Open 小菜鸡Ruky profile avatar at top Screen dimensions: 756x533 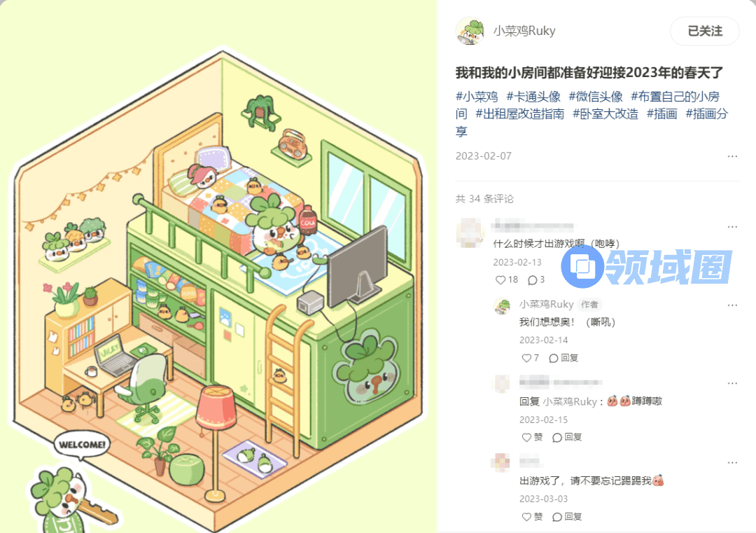470,32
